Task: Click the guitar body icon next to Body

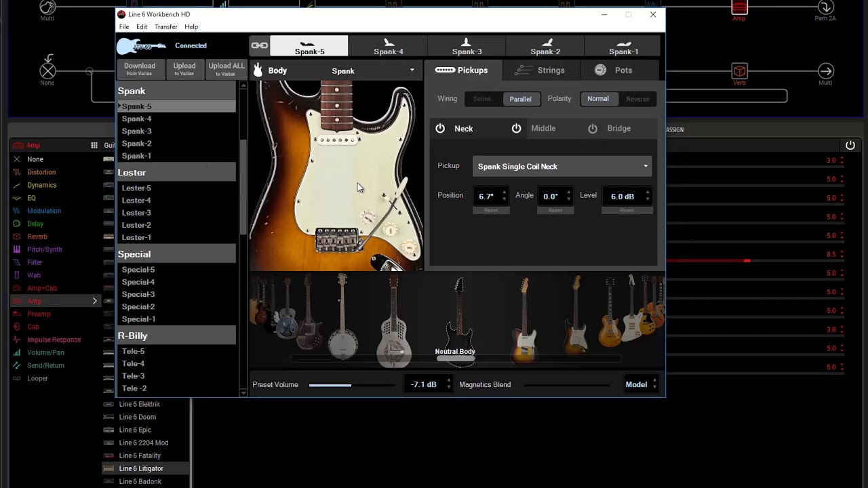Action: pyautogui.click(x=258, y=70)
